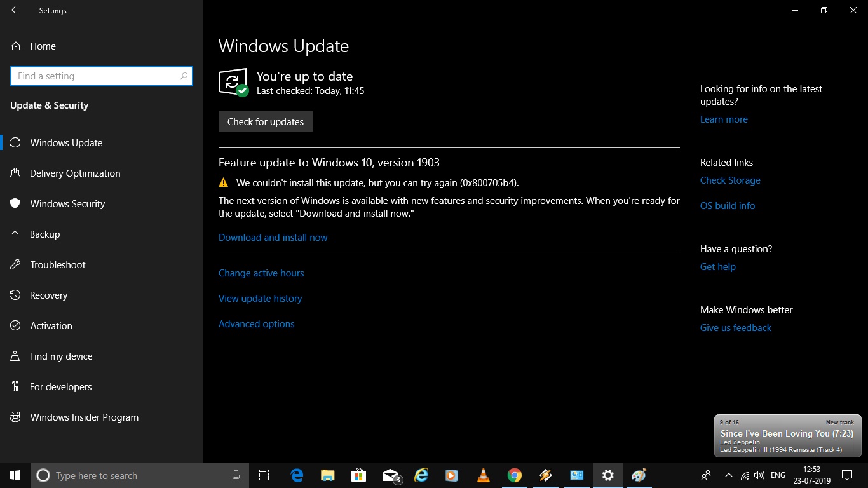
Task: Click the Check for updates button
Action: [x=266, y=122]
